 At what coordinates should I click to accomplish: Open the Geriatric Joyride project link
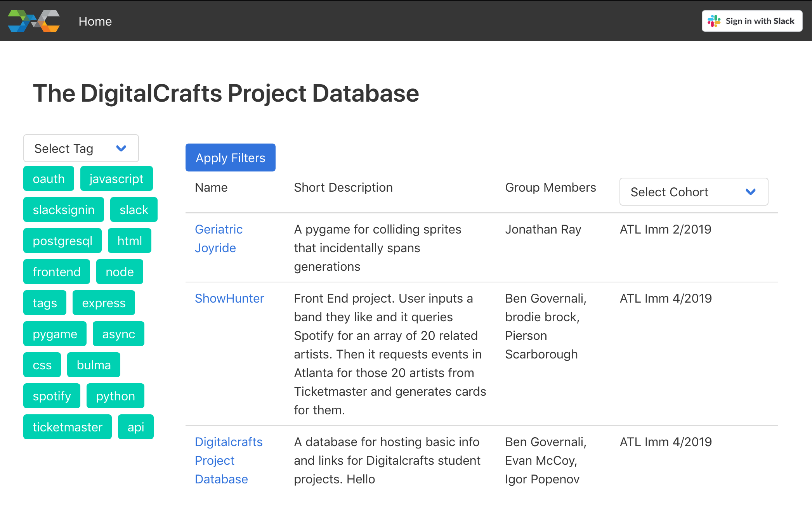click(x=219, y=238)
